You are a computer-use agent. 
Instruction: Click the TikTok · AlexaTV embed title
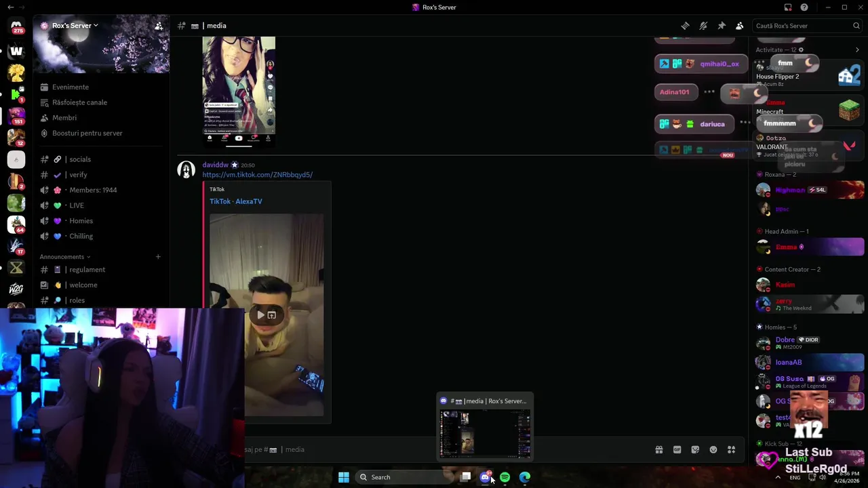click(x=235, y=201)
